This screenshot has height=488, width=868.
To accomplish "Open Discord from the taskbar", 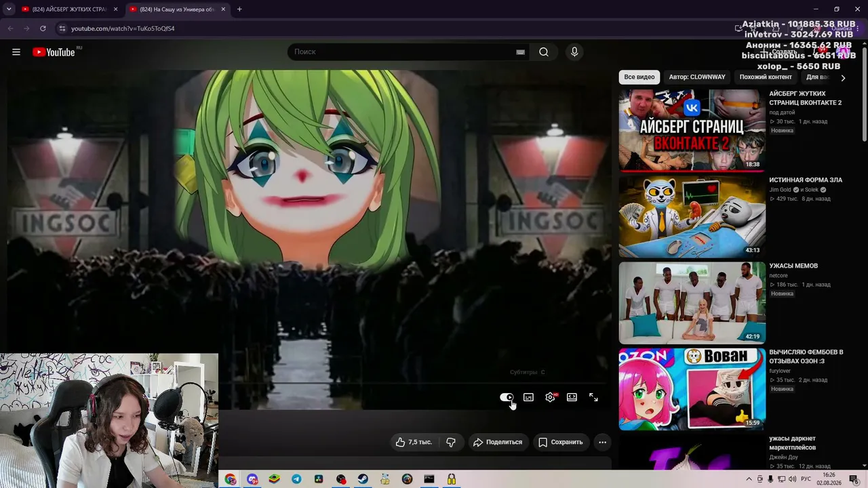I will tap(252, 479).
